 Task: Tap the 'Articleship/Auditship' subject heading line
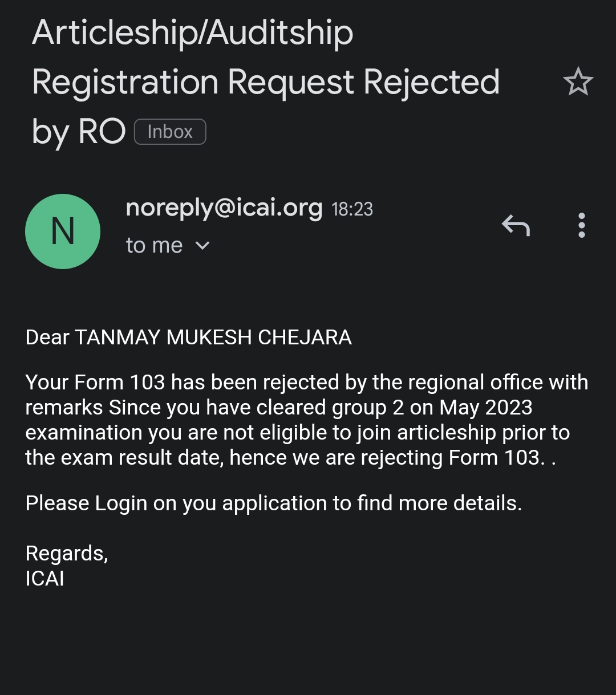[x=193, y=32]
